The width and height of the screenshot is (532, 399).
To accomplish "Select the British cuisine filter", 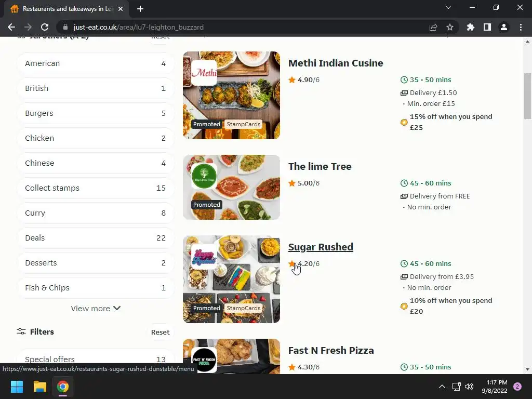I will [x=96, y=88].
